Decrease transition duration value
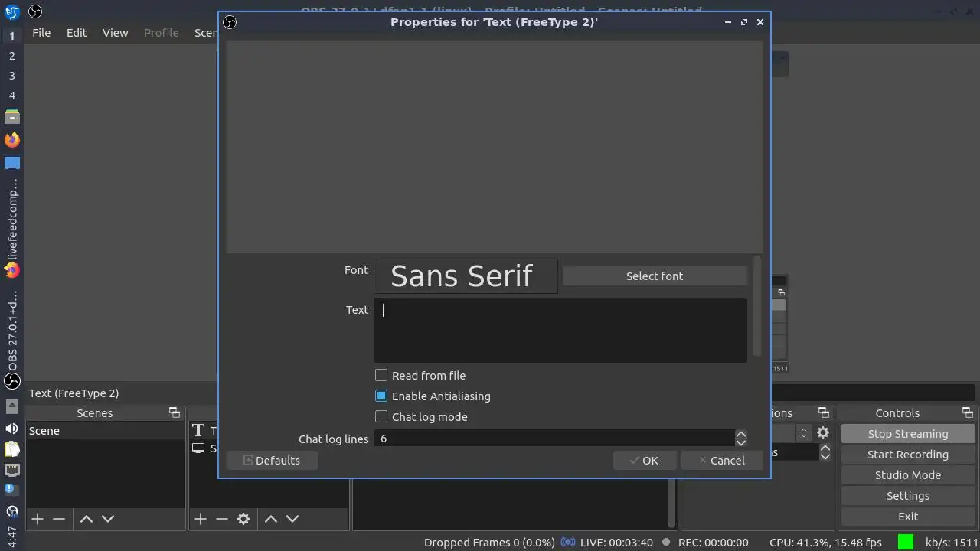Viewport: 980px width, 551px height. pyautogui.click(x=825, y=457)
